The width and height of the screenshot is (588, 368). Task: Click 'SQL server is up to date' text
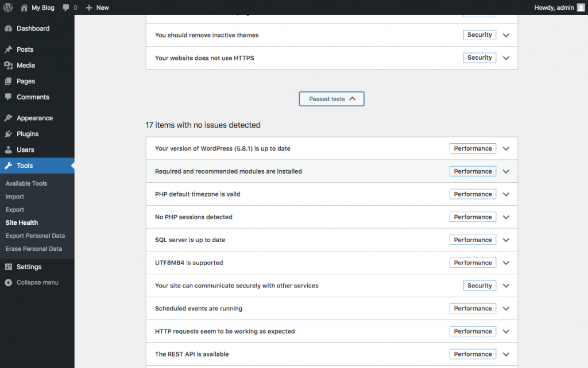190,240
